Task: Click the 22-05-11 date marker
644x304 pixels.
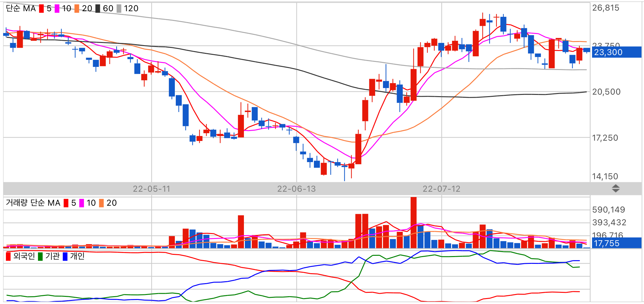Action: [x=152, y=189]
